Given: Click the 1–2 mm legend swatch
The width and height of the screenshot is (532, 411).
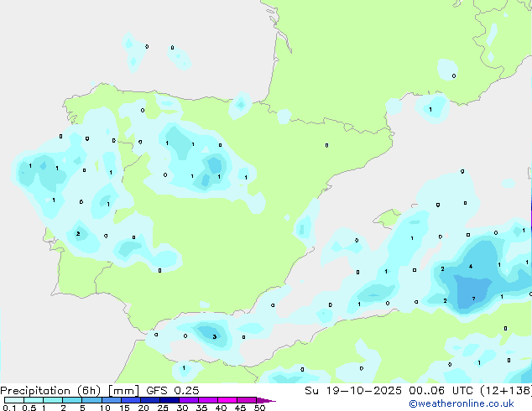Looking at the screenshot, I should coord(53,400).
